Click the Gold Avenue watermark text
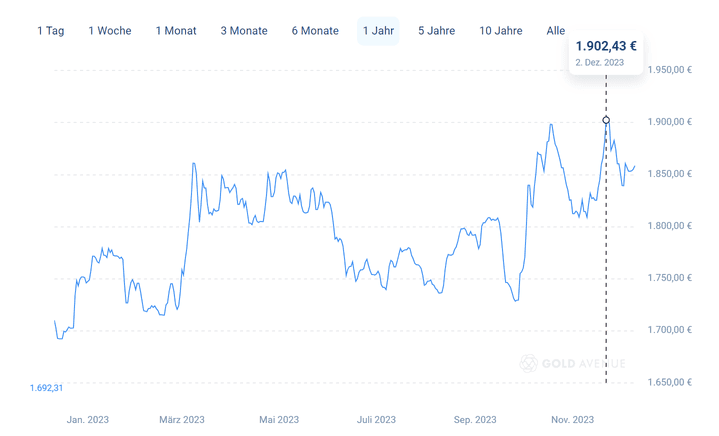This screenshot has width=719, height=436. tap(583, 363)
